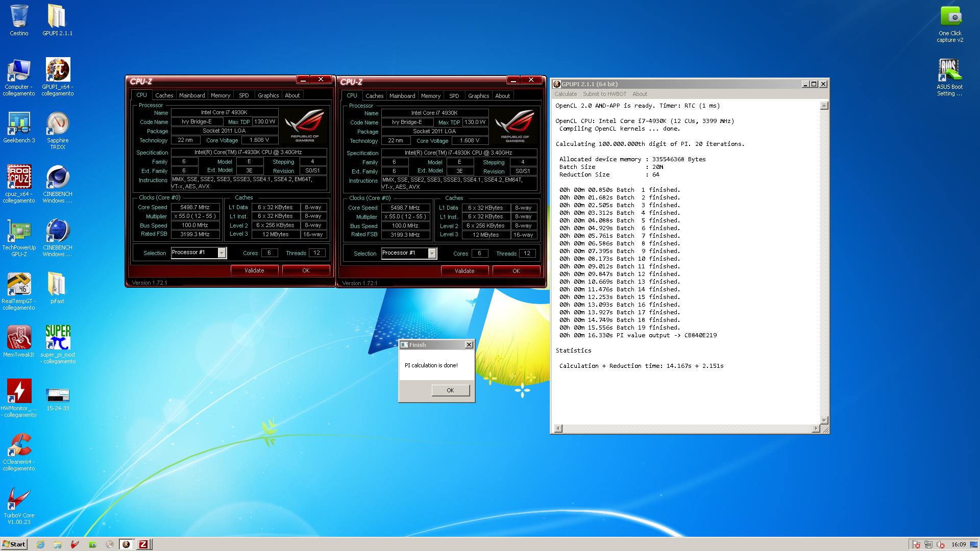Click Core Speed value in left CPU-Z
This screenshot has width=980, height=551.
point(195,207)
